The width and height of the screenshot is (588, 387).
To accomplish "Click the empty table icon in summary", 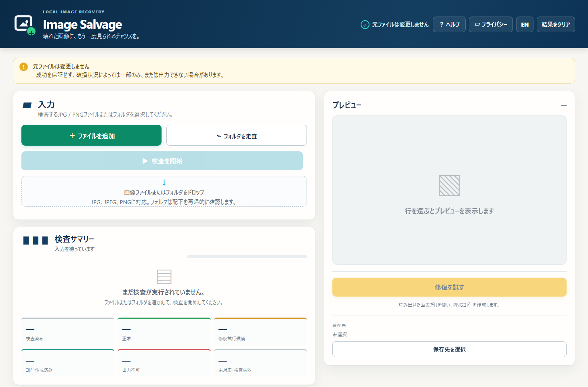I will click(x=164, y=277).
